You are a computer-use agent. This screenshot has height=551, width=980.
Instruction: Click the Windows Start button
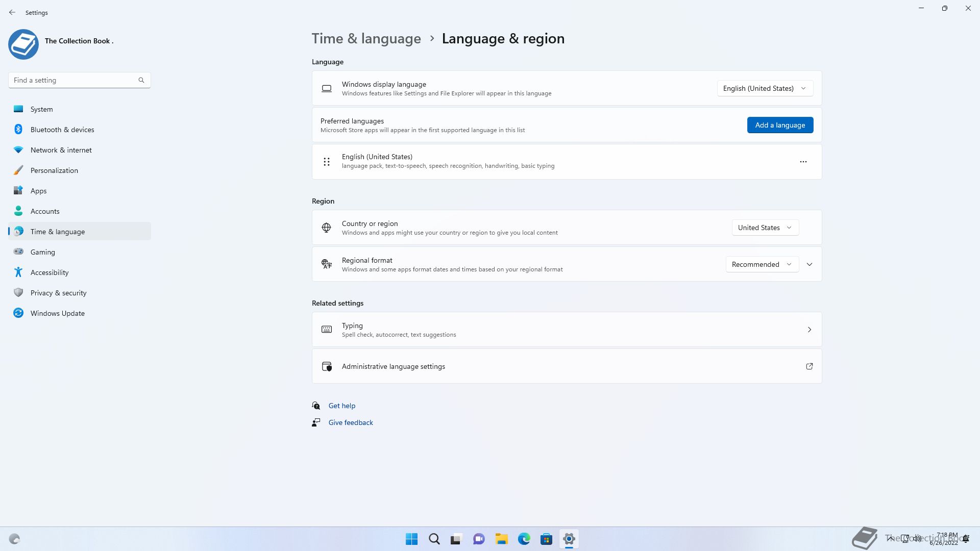click(x=411, y=539)
